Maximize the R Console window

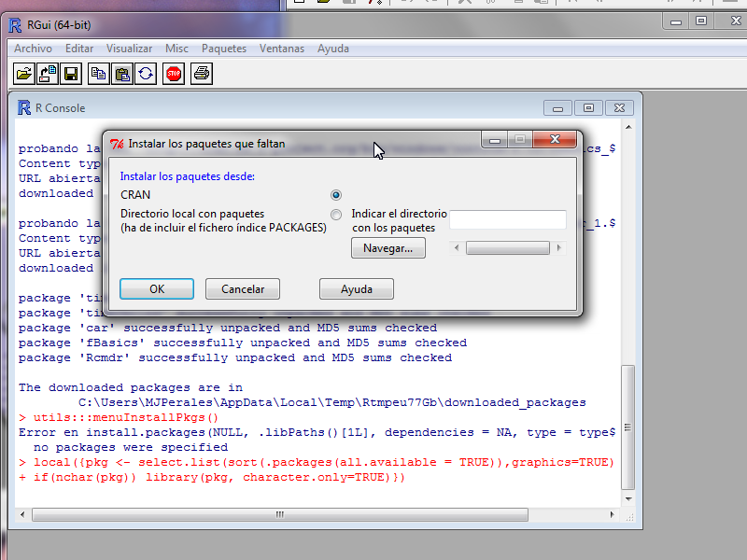click(x=588, y=108)
